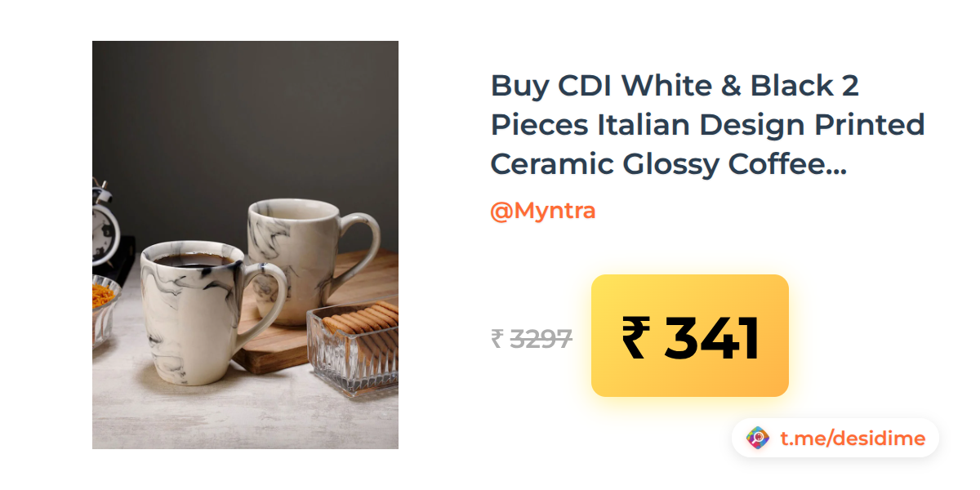Open the @Myntra store link
980x490 pixels.
coord(543,211)
